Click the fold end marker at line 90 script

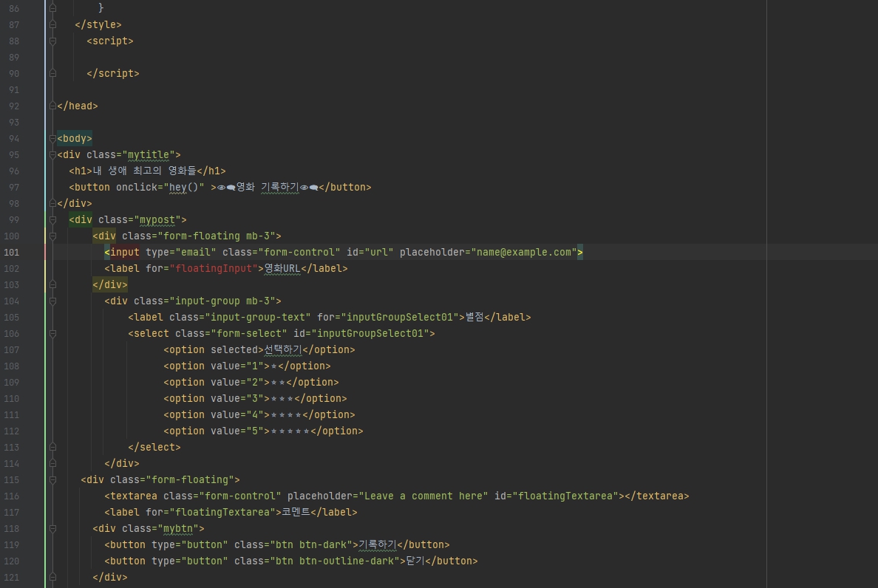pyautogui.click(x=52, y=73)
